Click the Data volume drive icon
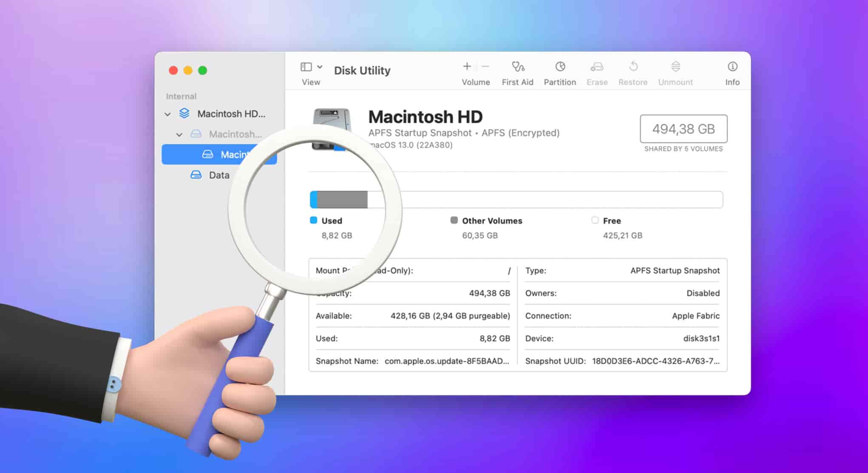The height and width of the screenshot is (473, 868). click(x=196, y=175)
